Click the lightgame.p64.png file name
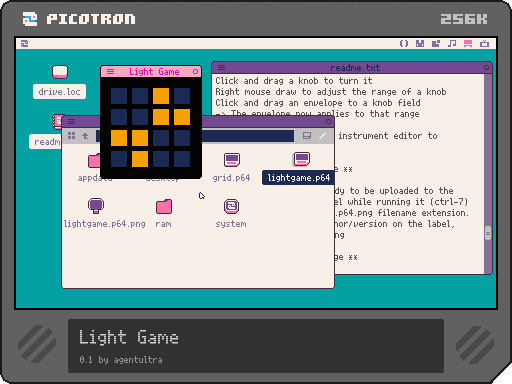This screenshot has width=512, height=384. tap(105, 224)
